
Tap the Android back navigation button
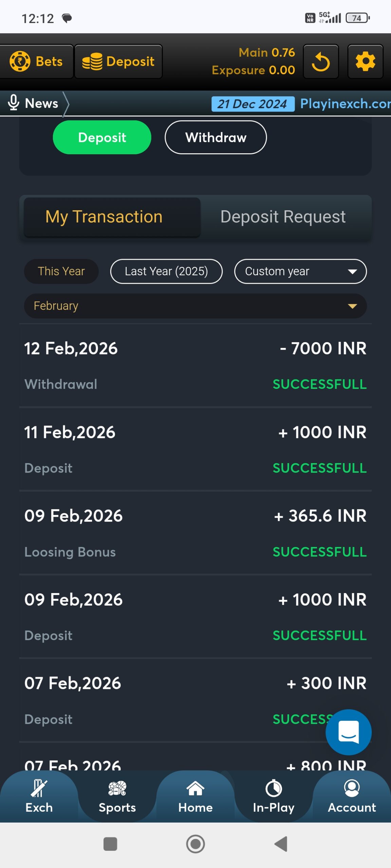pos(281,844)
